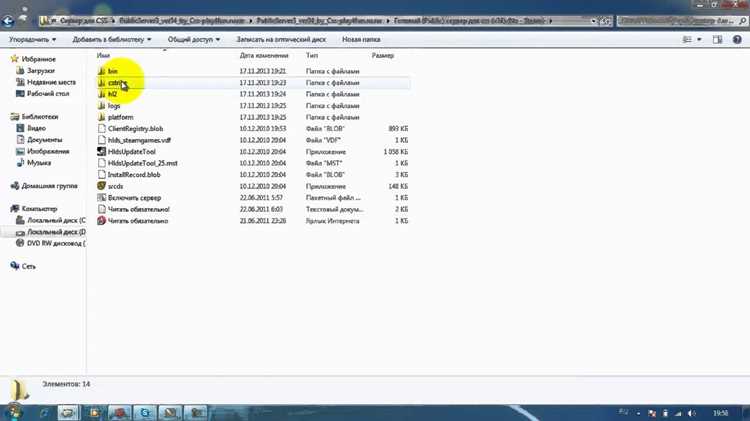Toggle the preview pane icon
The height and width of the screenshot is (421, 750).
click(x=717, y=40)
